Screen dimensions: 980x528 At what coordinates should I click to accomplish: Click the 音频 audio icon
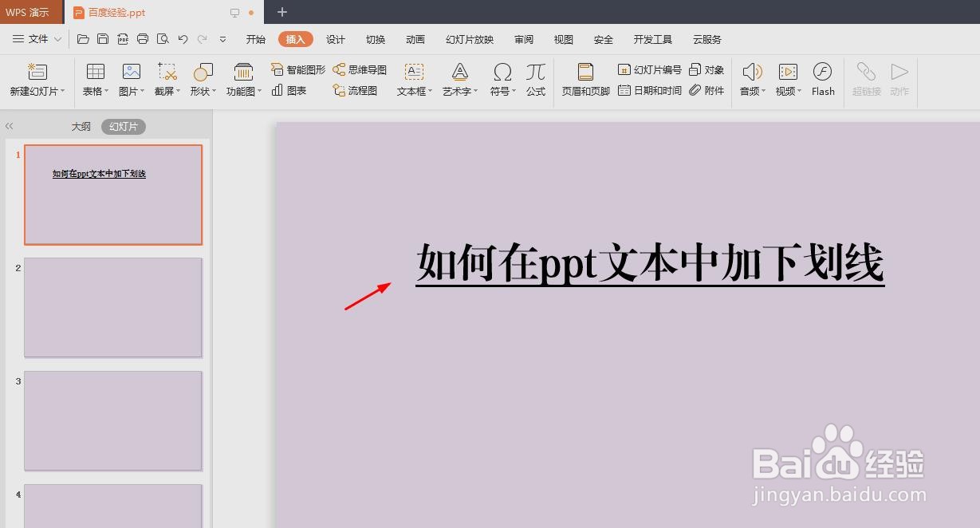(752, 72)
